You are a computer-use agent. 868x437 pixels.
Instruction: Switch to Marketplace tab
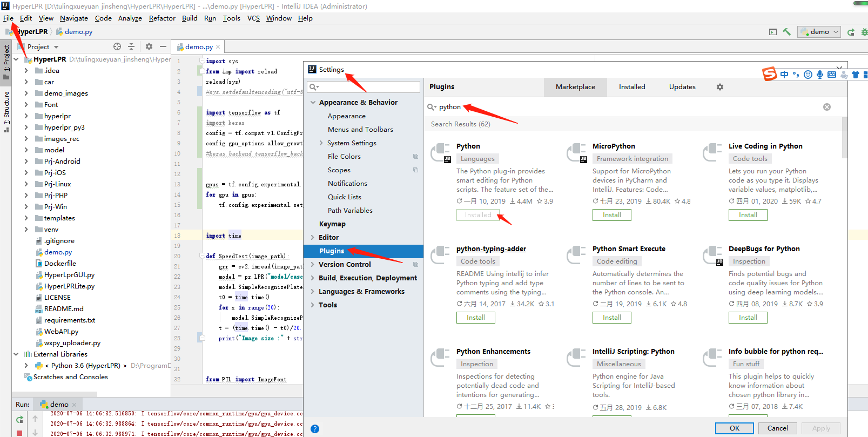click(575, 87)
